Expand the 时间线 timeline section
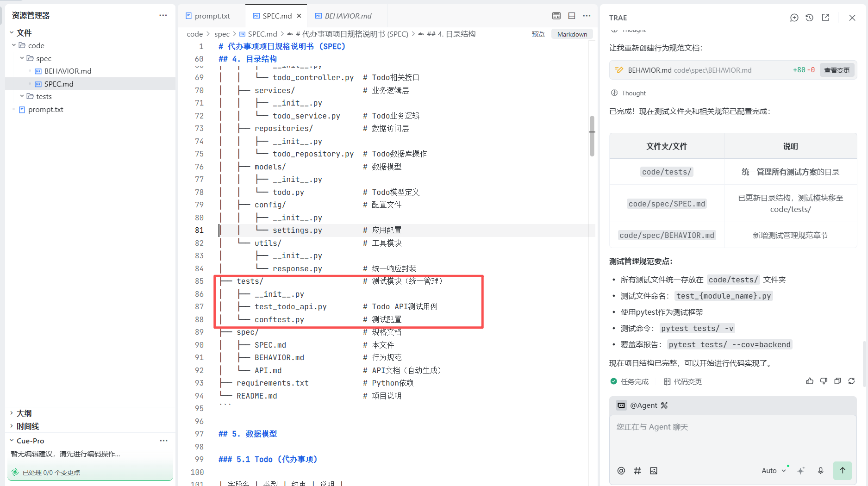This screenshot has width=868, height=486. click(12, 426)
